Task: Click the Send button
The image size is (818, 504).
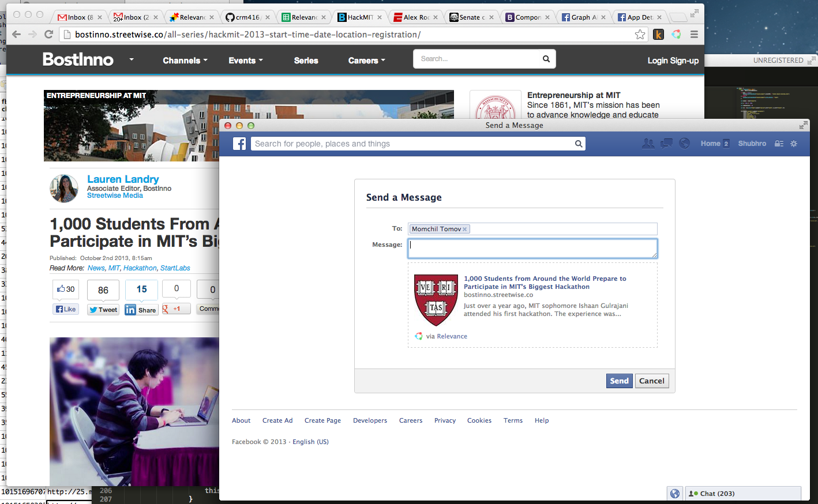Action: click(620, 381)
